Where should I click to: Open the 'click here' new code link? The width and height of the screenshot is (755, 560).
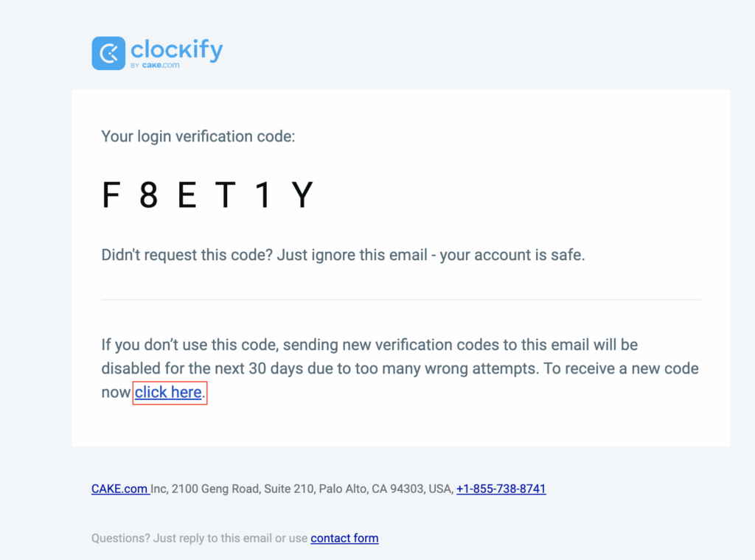pyautogui.click(x=168, y=392)
